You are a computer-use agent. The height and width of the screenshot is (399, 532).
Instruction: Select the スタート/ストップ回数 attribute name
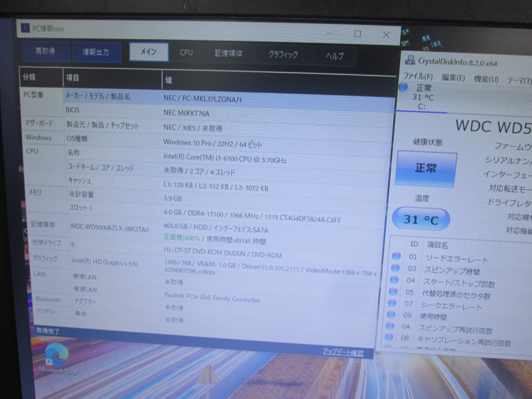(459, 283)
